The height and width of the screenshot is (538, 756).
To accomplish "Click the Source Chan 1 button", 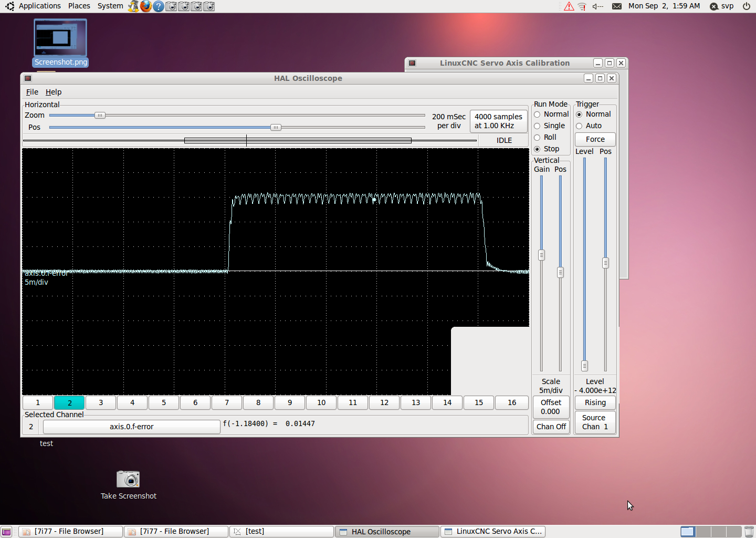I will [x=595, y=422].
